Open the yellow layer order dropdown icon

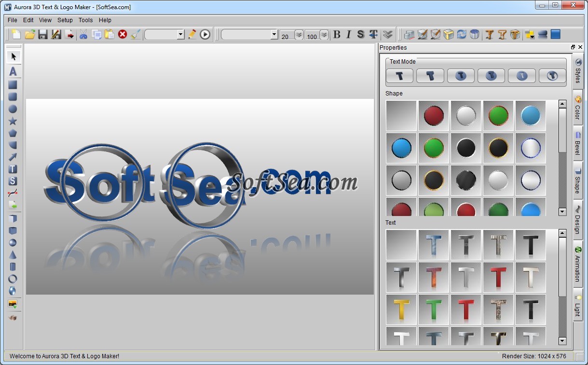(x=530, y=34)
